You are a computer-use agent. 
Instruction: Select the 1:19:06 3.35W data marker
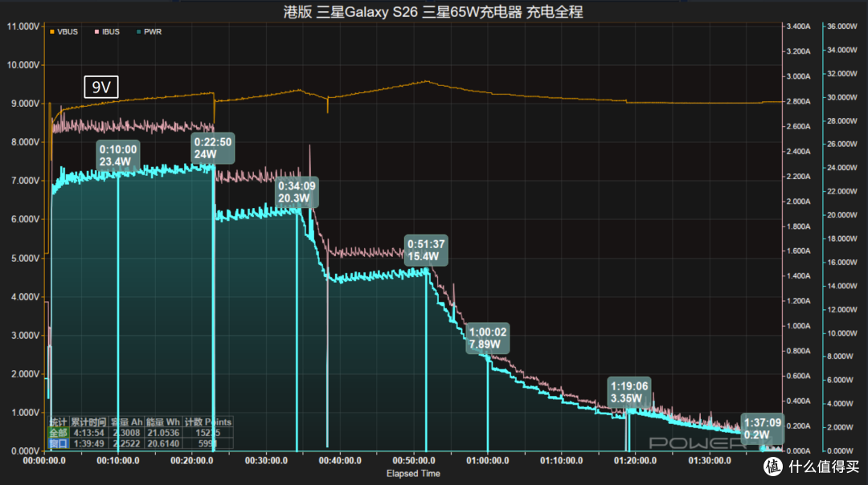pyautogui.click(x=628, y=392)
